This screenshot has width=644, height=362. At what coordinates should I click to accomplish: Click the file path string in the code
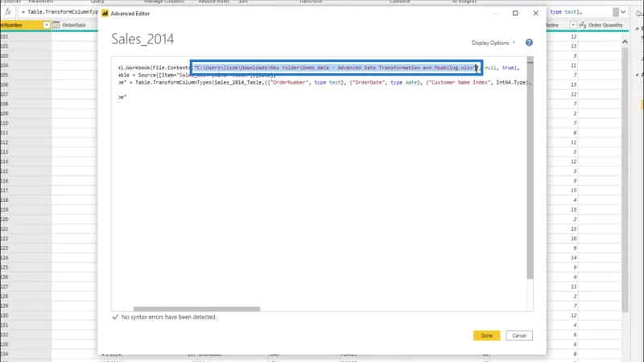tap(335, 68)
